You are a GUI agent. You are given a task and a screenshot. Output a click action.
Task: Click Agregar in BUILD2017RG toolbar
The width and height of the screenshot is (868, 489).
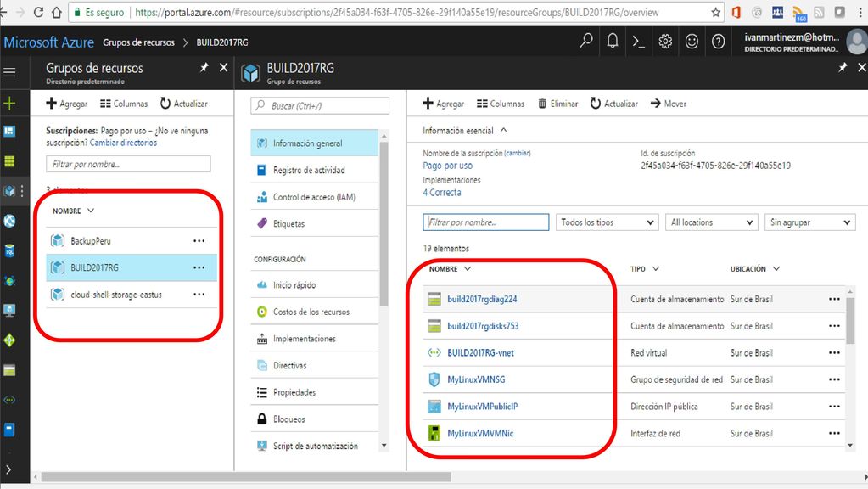pos(444,104)
